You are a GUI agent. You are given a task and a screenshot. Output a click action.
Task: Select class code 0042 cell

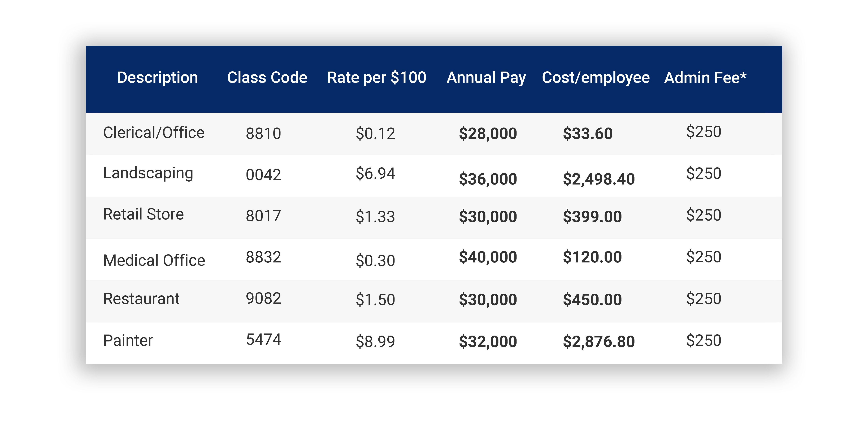point(263,175)
